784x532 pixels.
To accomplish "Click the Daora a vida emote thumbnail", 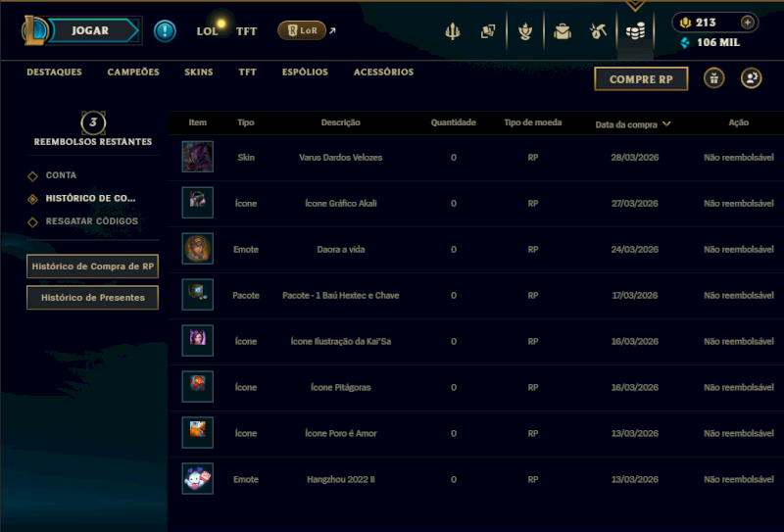I will (198, 249).
